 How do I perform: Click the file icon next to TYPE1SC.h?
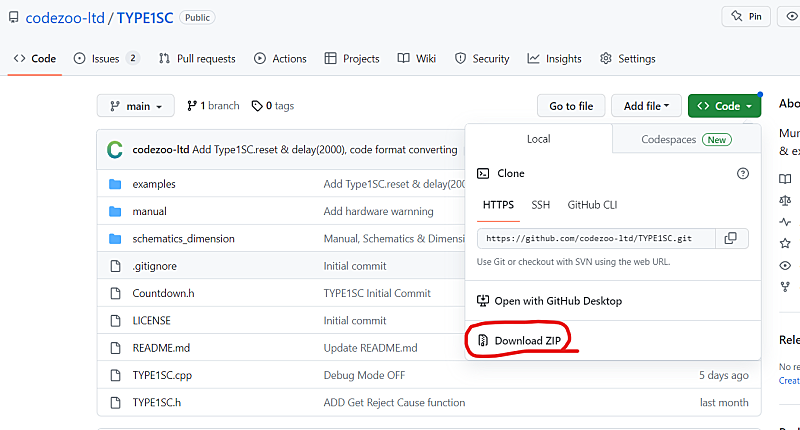tap(116, 402)
